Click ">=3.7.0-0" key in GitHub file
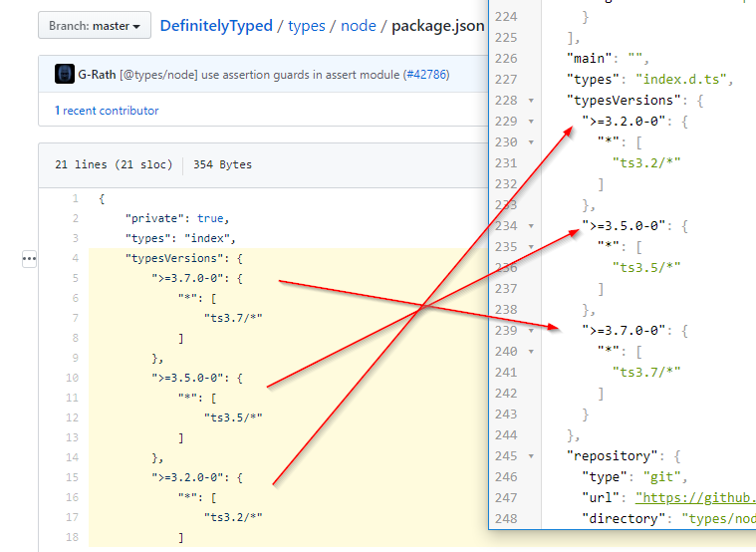The height and width of the screenshot is (552, 756). pyautogui.click(x=190, y=278)
